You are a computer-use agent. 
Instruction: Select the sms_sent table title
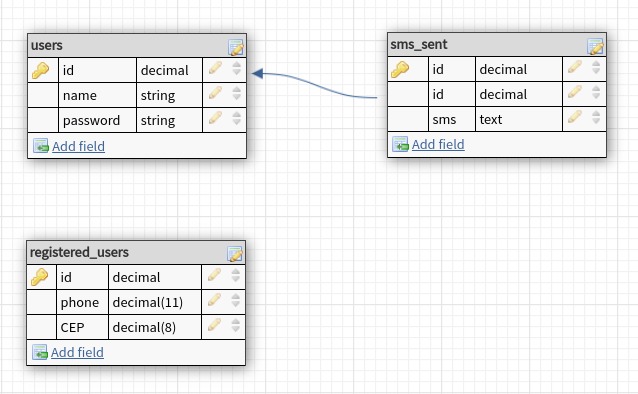click(419, 44)
